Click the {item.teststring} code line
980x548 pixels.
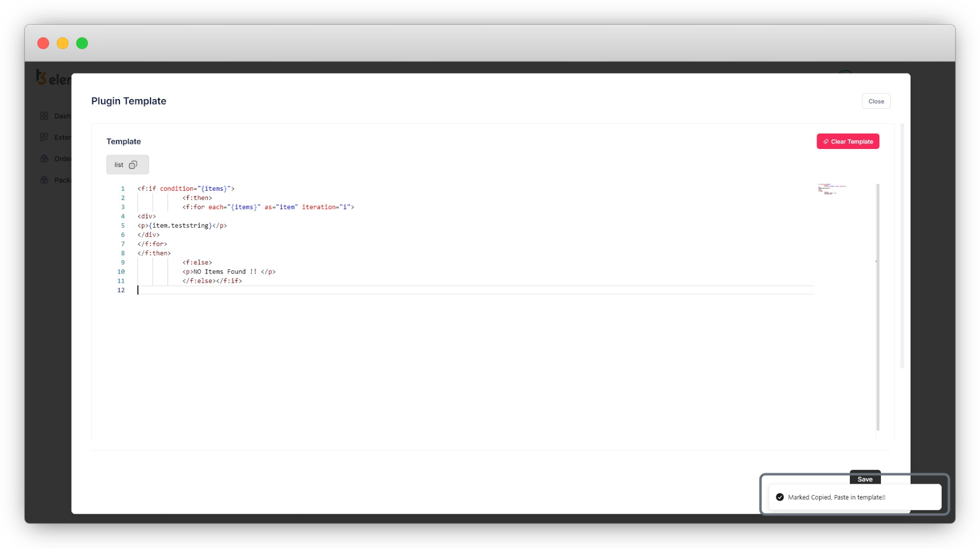tap(182, 226)
